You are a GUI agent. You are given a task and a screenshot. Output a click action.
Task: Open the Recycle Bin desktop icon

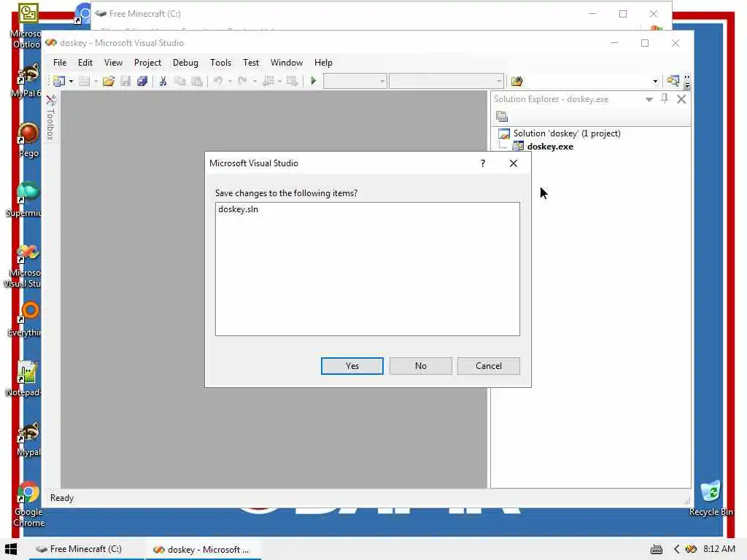tap(711, 499)
